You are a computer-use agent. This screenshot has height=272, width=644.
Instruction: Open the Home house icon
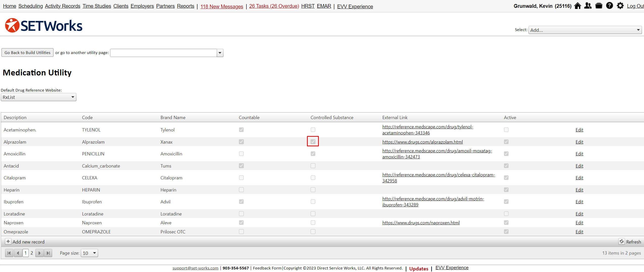(x=577, y=6)
